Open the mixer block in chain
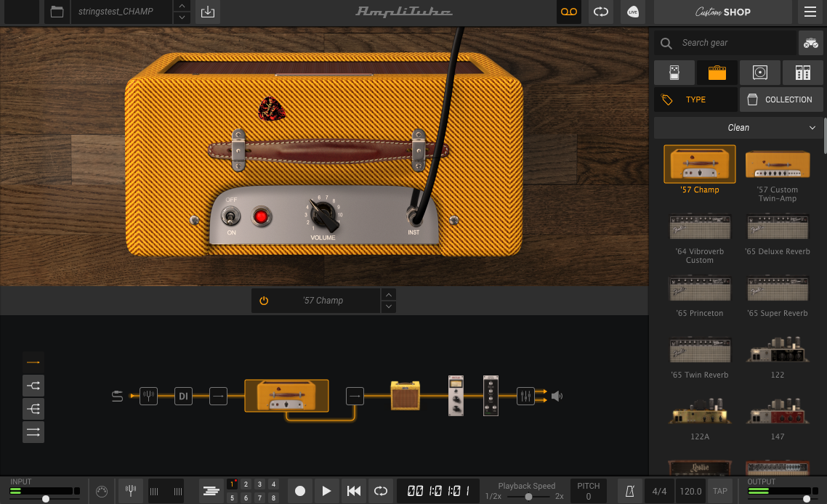The width and height of the screenshot is (827, 504). tap(526, 396)
